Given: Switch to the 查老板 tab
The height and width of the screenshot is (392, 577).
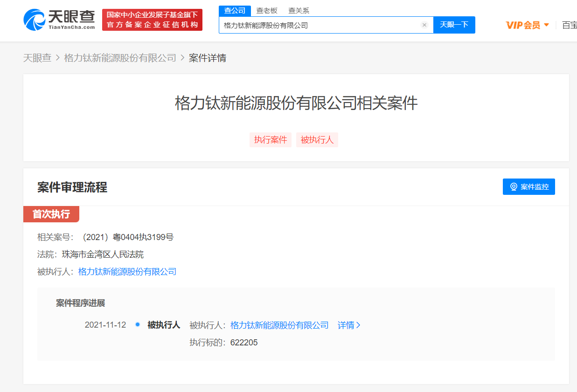Looking at the screenshot, I should [x=267, y=11].
